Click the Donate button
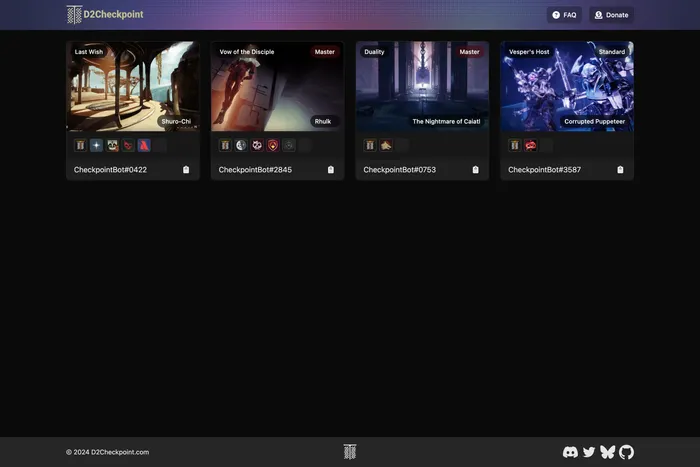700x467 pixels. (x=611, y=15)
